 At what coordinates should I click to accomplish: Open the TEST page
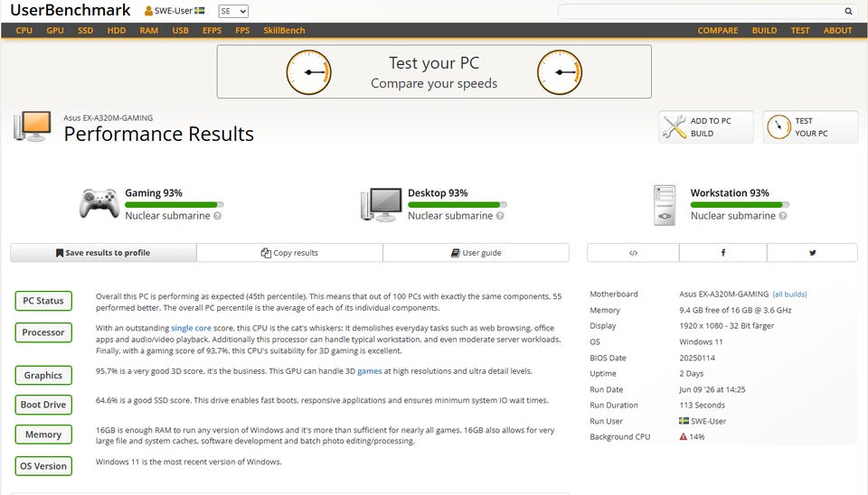click(800, 31)
